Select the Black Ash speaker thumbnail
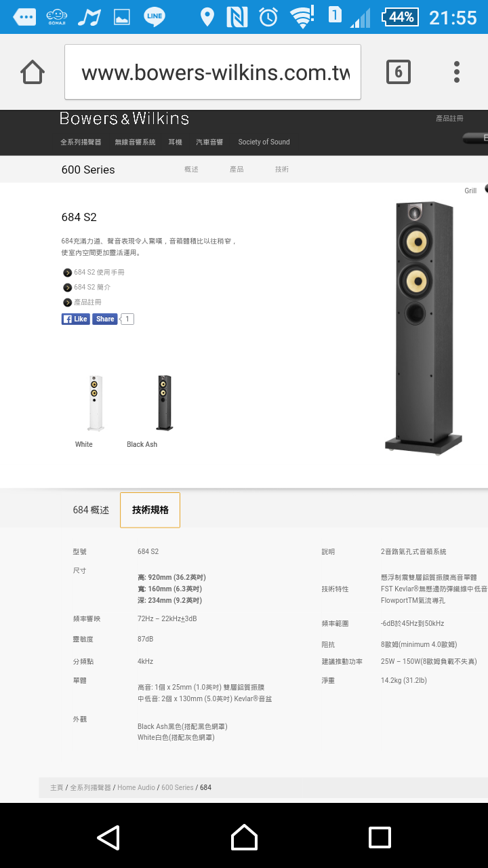This screenshot has height=868, width=488. [164, 403]
